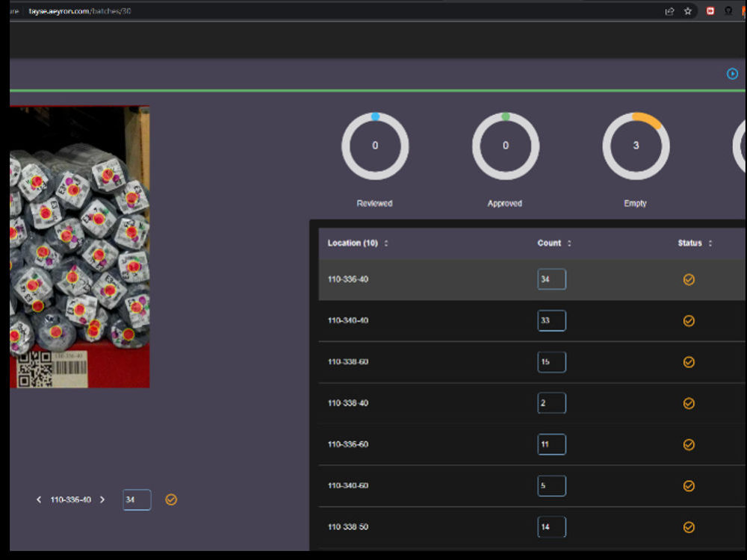
Task: Open the red browser extension icon
Action: [710, 11]
